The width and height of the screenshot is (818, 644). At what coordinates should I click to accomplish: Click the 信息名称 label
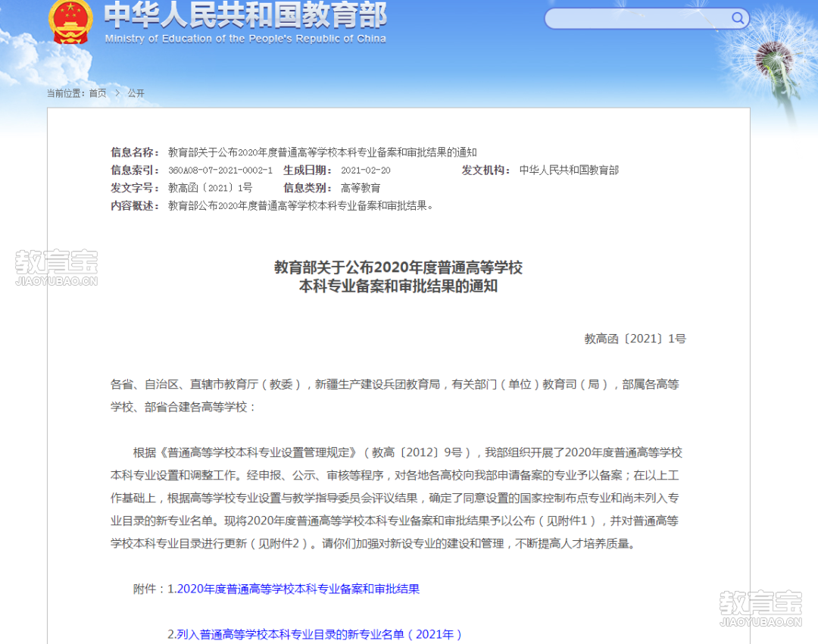pos(135,152)
